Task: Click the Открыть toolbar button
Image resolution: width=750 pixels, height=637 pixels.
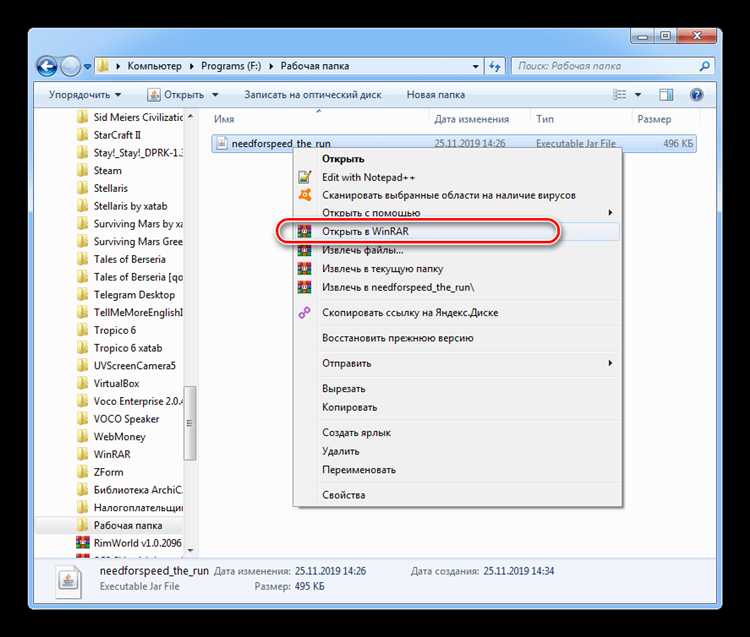Action: (176, 95)
